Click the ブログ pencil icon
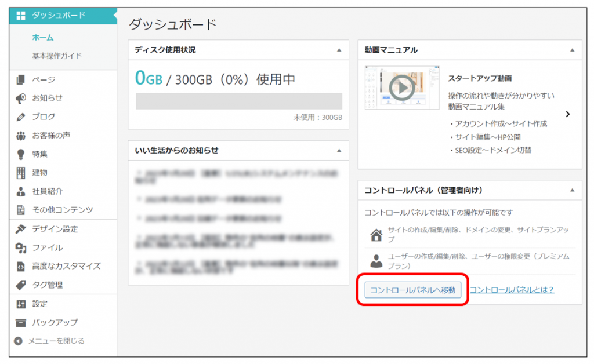 coord(21,117)
